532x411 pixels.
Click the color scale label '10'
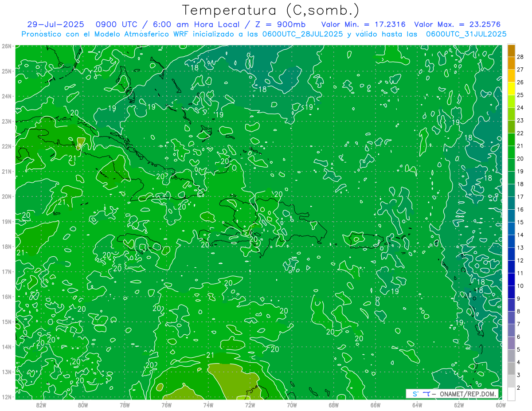[520, 286]
